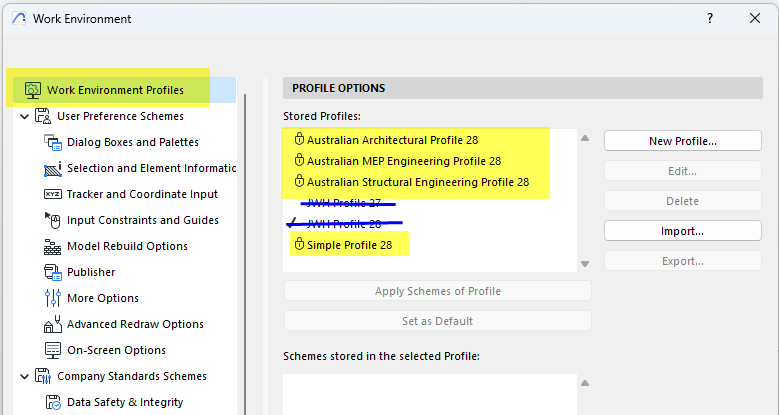Click the On-Screen Options icon
This screenshot has height=415, width=779.
53,350
